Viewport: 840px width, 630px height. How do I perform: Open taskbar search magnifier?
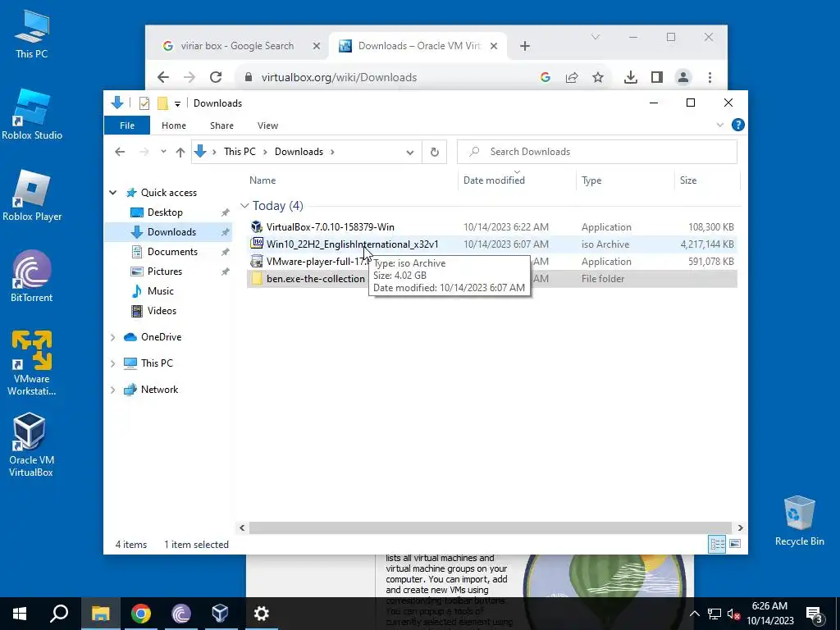[x=59, y=614]
